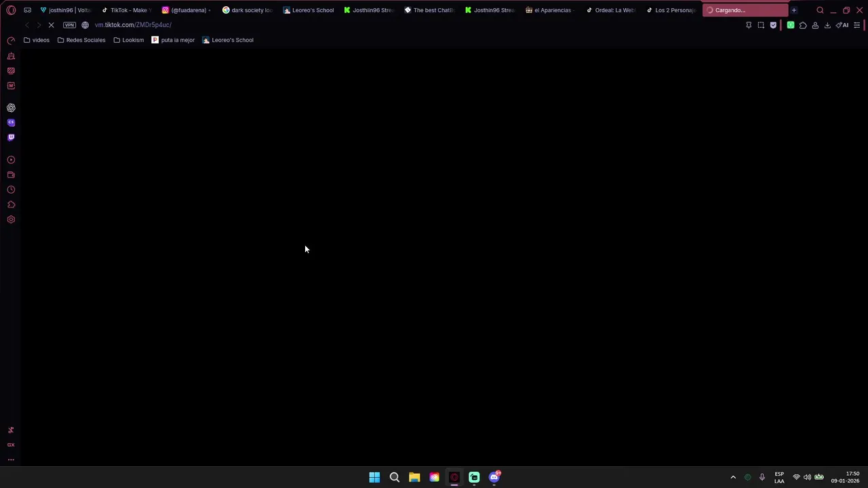Open the puta ia mejor bookmark
The width and height of the screenshot is (868, 488).
pos(174,40)
